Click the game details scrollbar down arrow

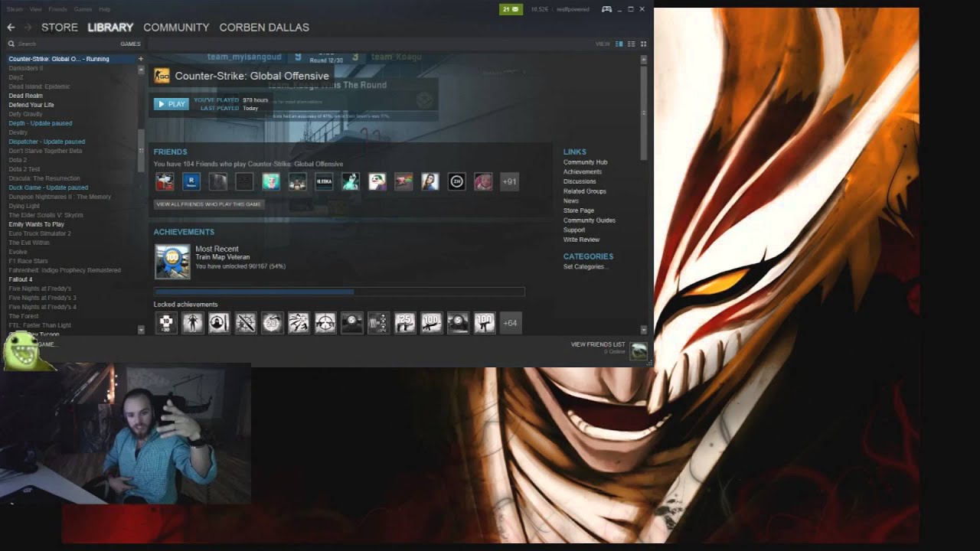click(644, 330)
